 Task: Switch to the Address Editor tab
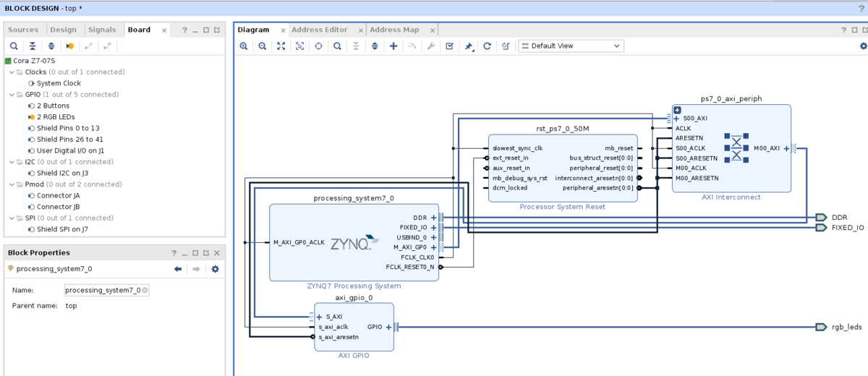(x=320, y=30)
